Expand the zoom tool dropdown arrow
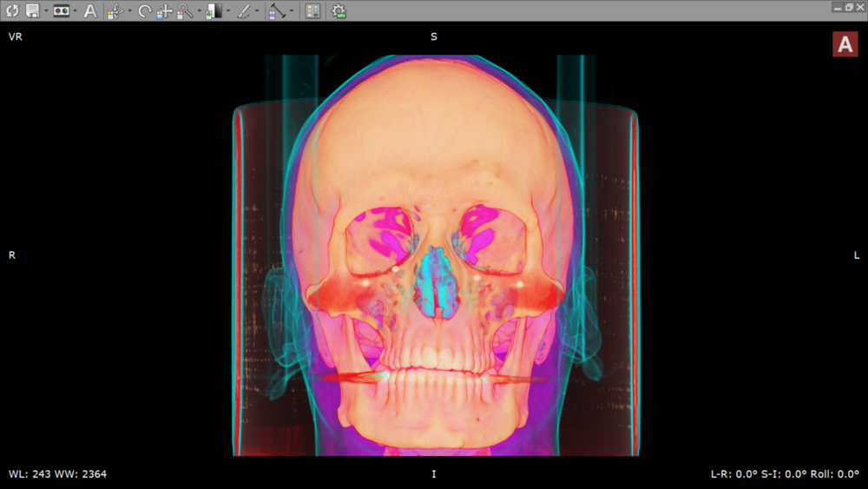868x489 pixels. pos(199,12)
